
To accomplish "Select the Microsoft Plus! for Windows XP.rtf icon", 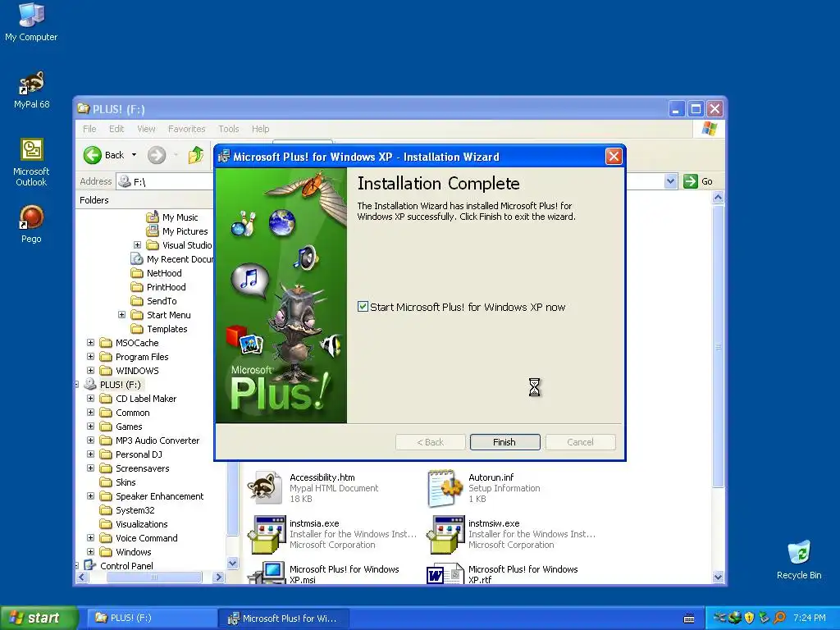I will (445, 573).
